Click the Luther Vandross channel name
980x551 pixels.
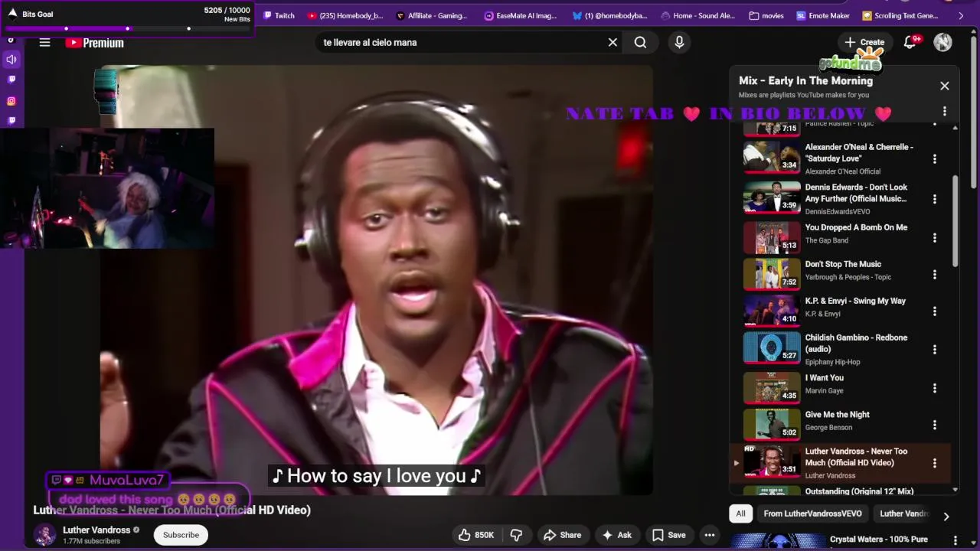(96, 530)
